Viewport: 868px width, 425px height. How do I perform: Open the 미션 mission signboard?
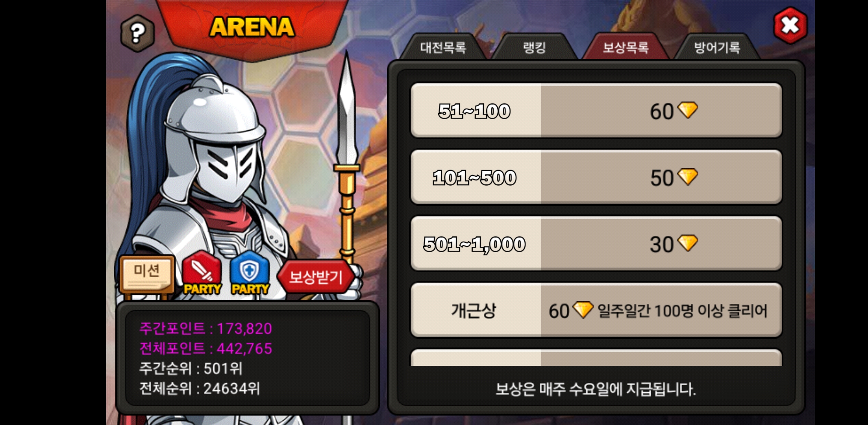(x=147, y=274)
